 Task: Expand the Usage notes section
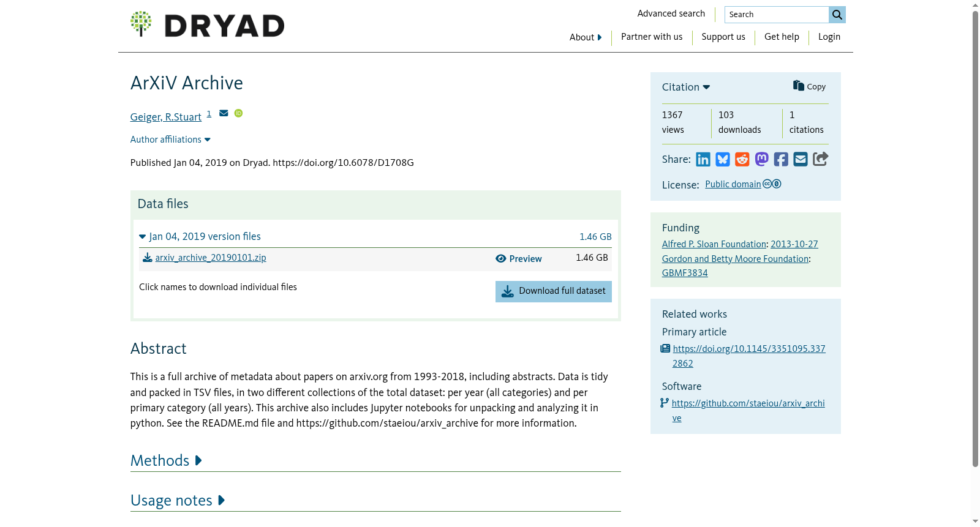(178, 500)
